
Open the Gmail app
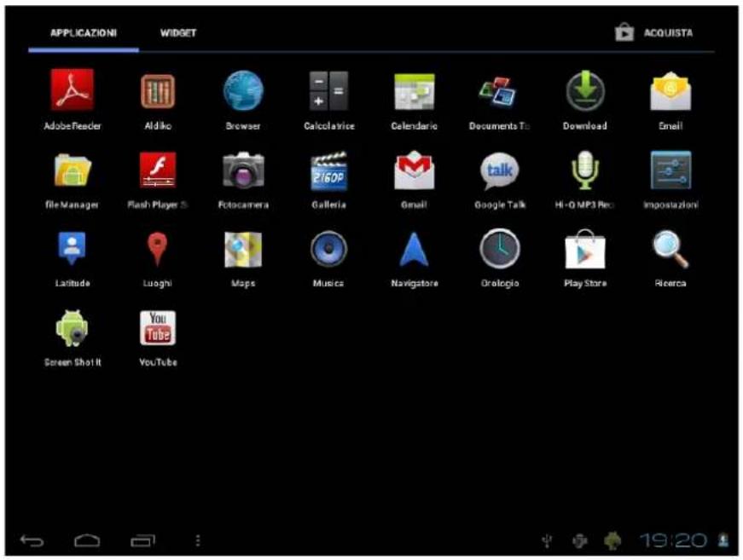414,170
